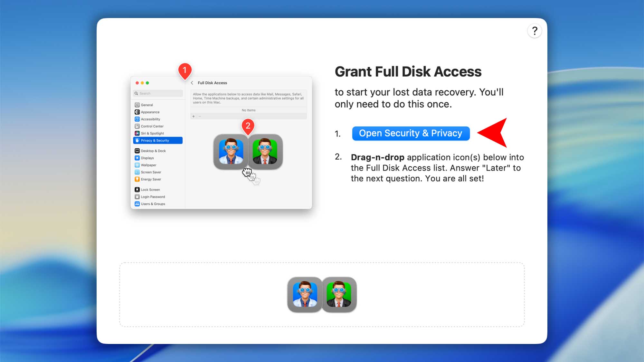Collapse Full Disk Access with the back chevron

[192, 83]
